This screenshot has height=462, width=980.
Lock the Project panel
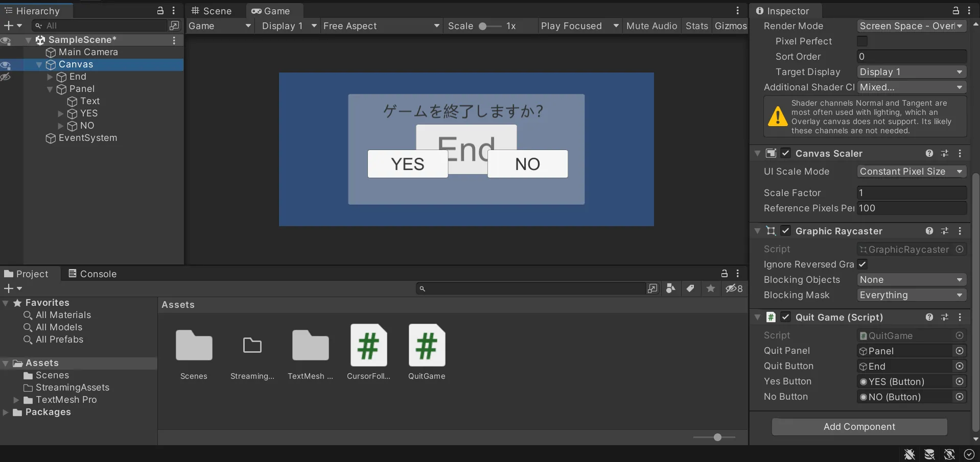[724, 274]
